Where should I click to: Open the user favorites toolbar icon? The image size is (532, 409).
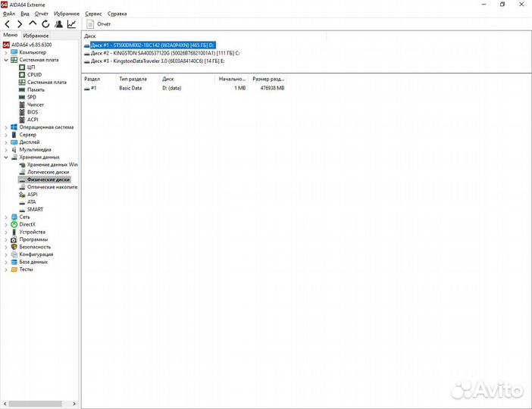pyautogui.click(x=58, y=24)
